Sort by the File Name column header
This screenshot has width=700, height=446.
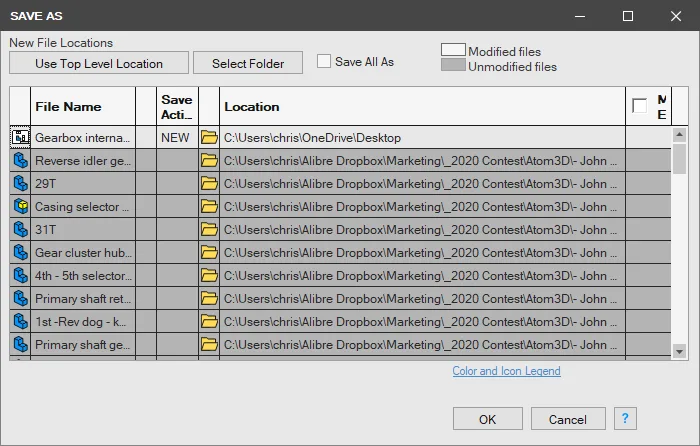(83, 106)
